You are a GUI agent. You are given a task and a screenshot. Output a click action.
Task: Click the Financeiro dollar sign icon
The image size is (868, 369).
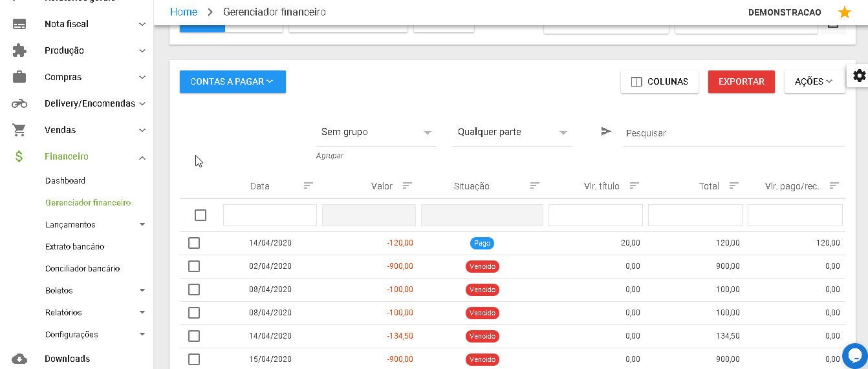point(19,156)
